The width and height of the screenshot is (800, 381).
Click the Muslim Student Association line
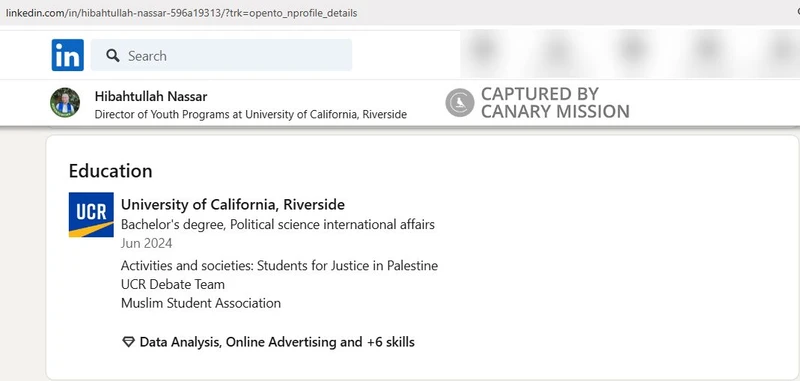[x=201, y=303]
